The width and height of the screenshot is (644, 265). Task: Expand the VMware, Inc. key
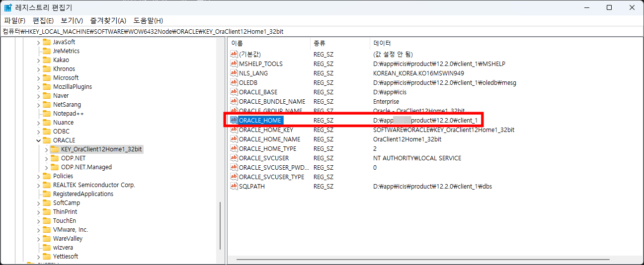tap(38, 230)
